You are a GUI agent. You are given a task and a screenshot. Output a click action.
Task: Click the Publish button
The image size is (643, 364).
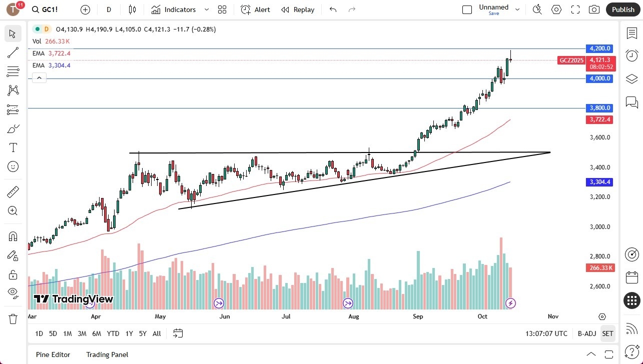tap(622, 9)
